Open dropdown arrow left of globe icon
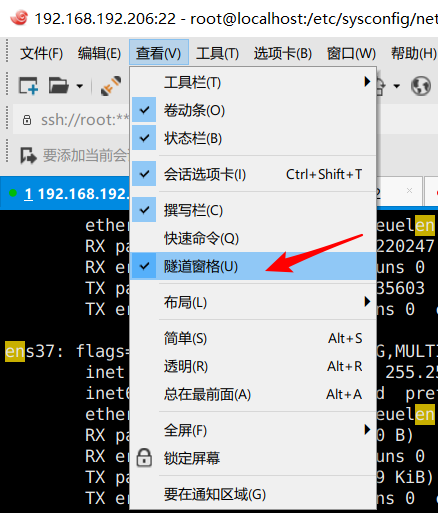The image size is (438, 513). [396, 86]
